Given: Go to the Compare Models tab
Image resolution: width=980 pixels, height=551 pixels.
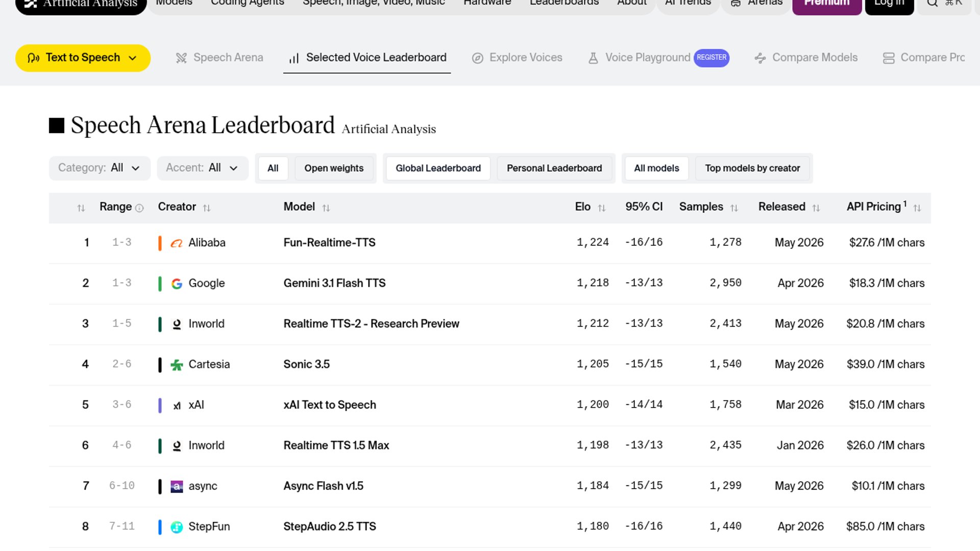Looking at the screenshot, I should (x=806, y=58).
